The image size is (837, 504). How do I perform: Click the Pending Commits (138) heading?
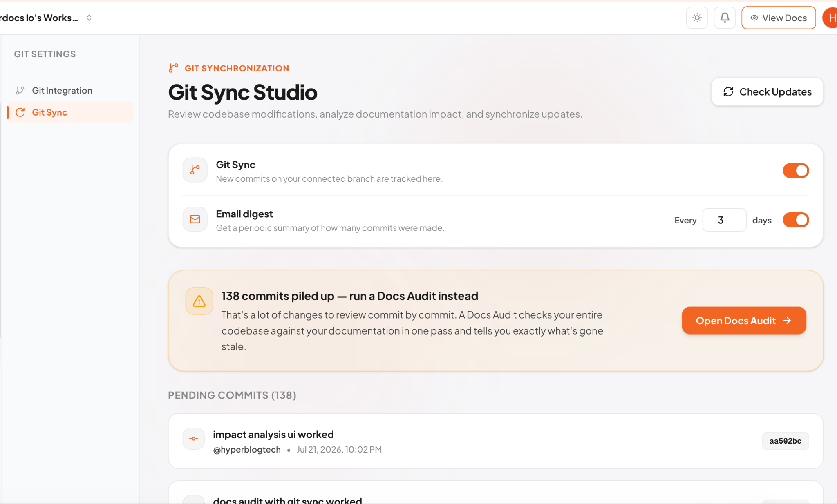coord(232,395)
